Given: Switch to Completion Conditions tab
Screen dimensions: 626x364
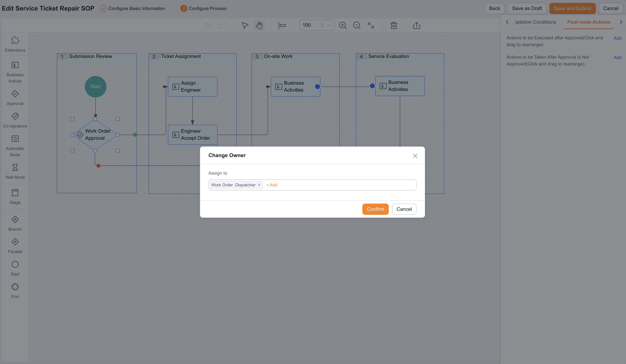Looking at the screenshot, I should pos(535,22).
